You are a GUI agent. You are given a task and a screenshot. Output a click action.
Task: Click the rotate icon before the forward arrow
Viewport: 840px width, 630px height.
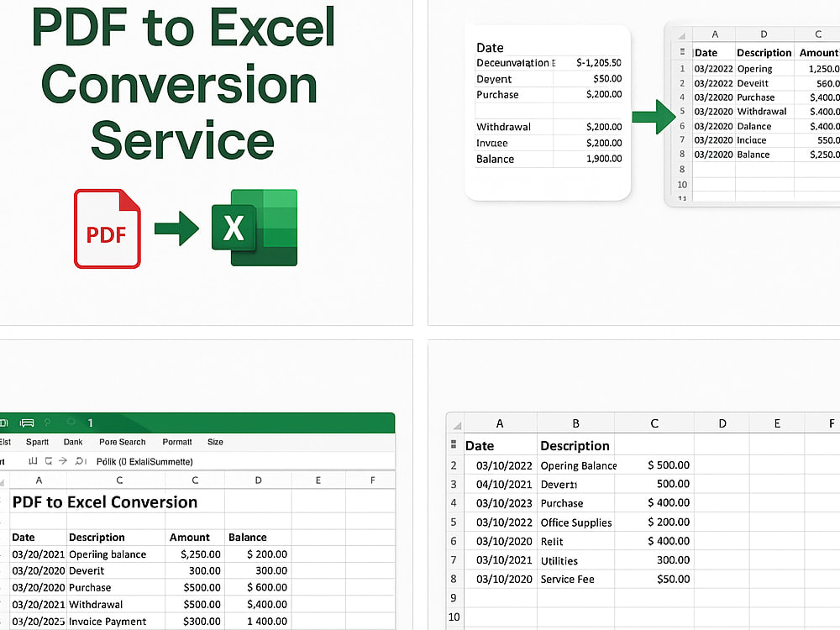point(49,460)
